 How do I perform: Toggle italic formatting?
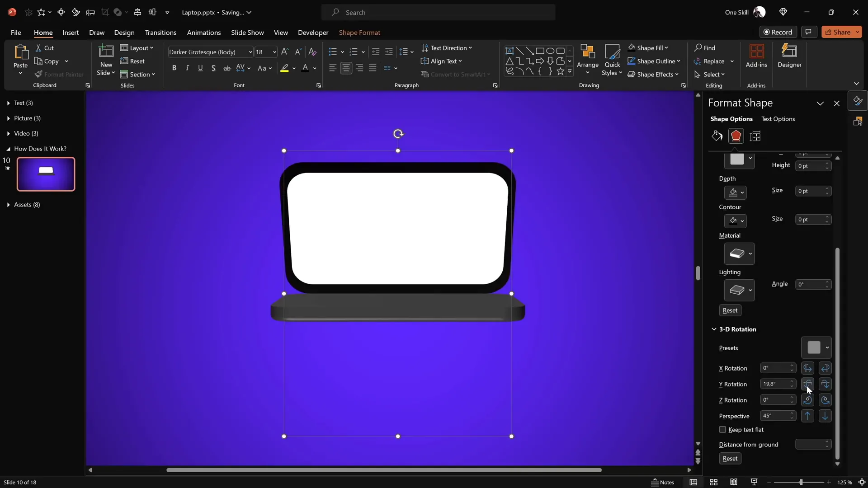coord(187,68)
